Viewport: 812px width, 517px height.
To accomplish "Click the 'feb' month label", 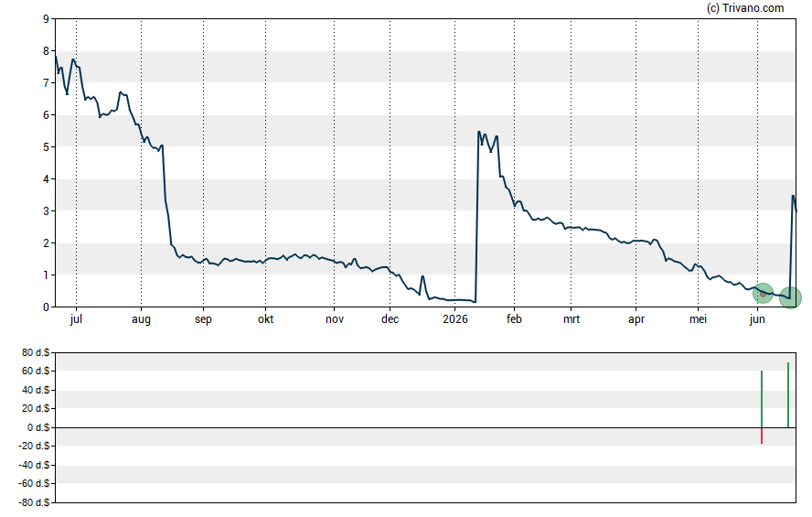I will coord(514,319).
